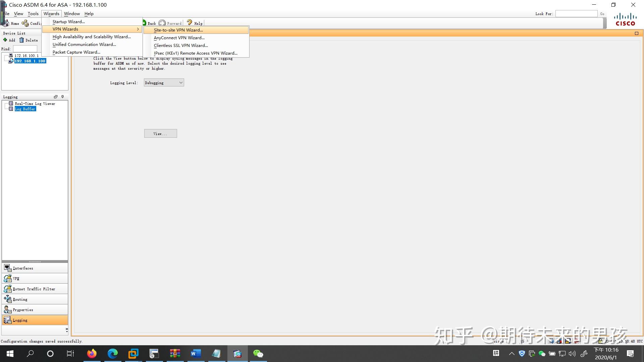
Task: Pin the Logging panel
Action: tap(62, 97)
